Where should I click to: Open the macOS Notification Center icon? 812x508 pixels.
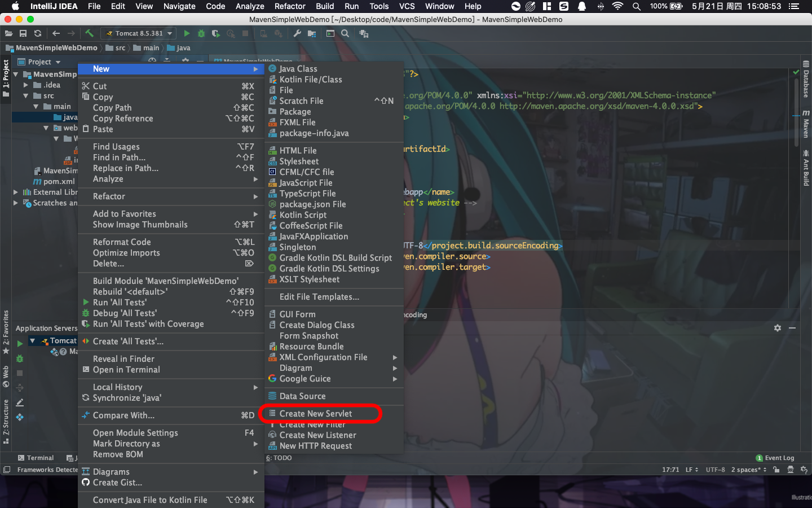(x=795, y=6)
